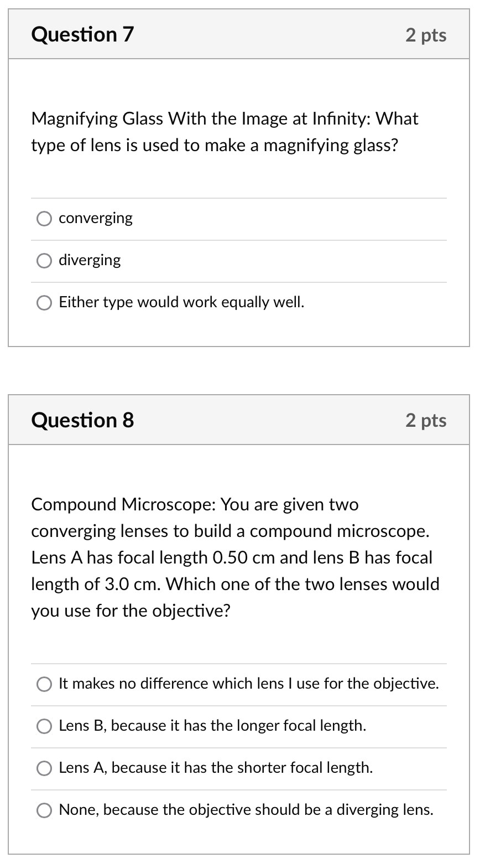The height and width of the screenshot is (868, 485).
Task: Click the Lens A answer row
Action: tap(216, 768)
